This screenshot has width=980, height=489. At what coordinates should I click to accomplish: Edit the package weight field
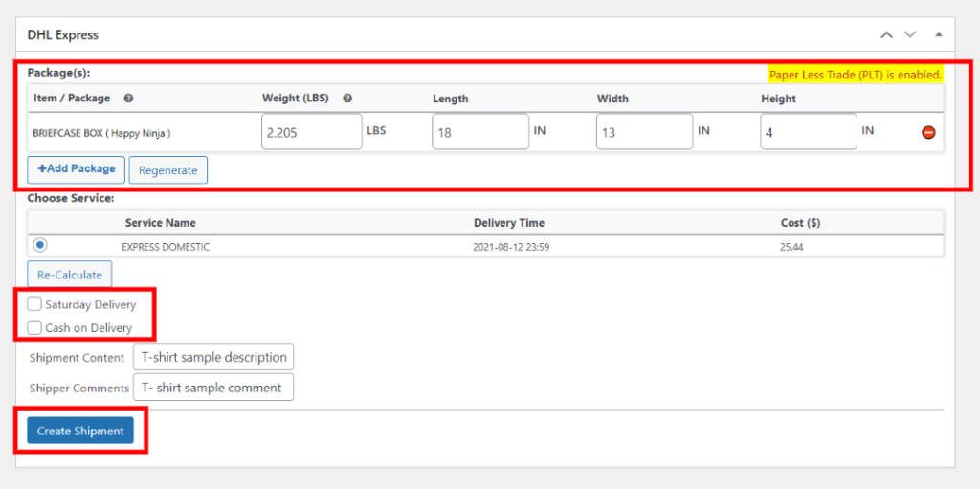point(312,132)
